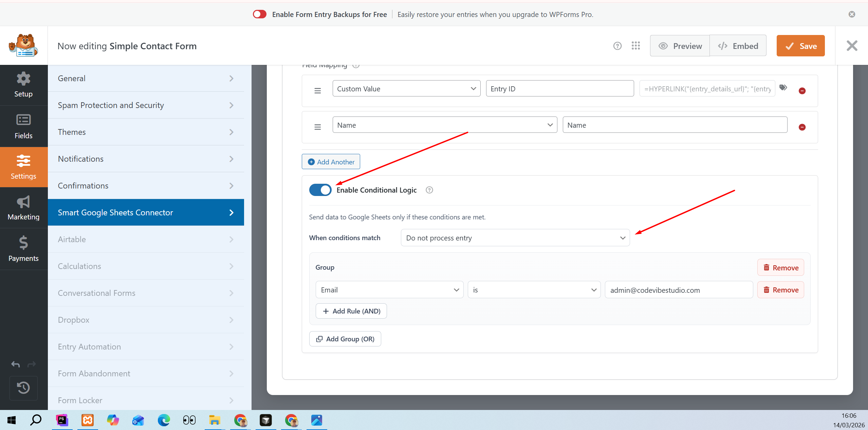
Task: Click the Preview button
Action: point(680,46)
